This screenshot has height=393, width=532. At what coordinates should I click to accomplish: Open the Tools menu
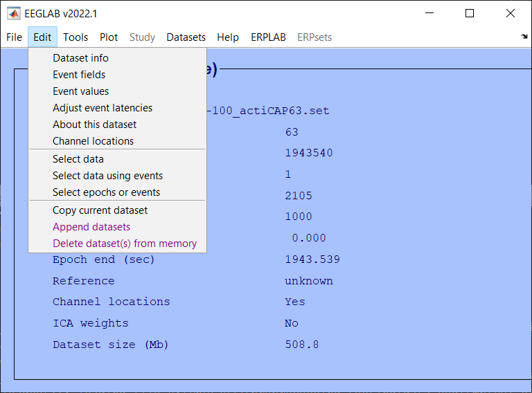coord(76,37)
